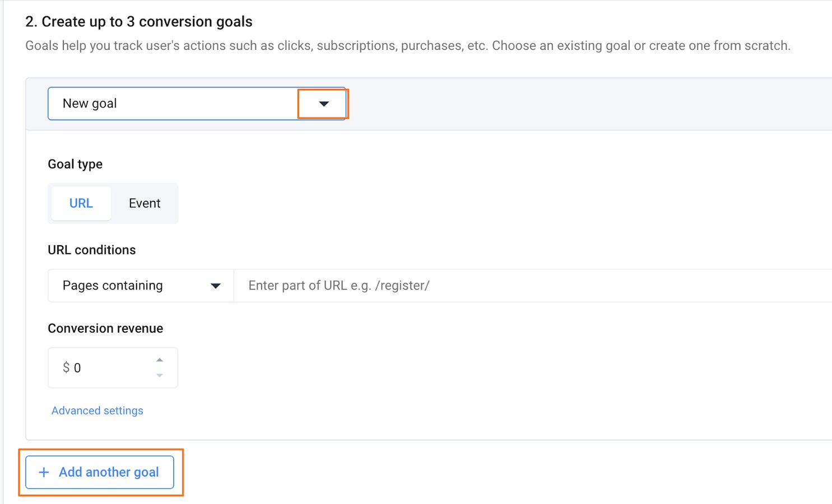Switch goal type to Event
This screenshot has height=504, width=832.
145,203
